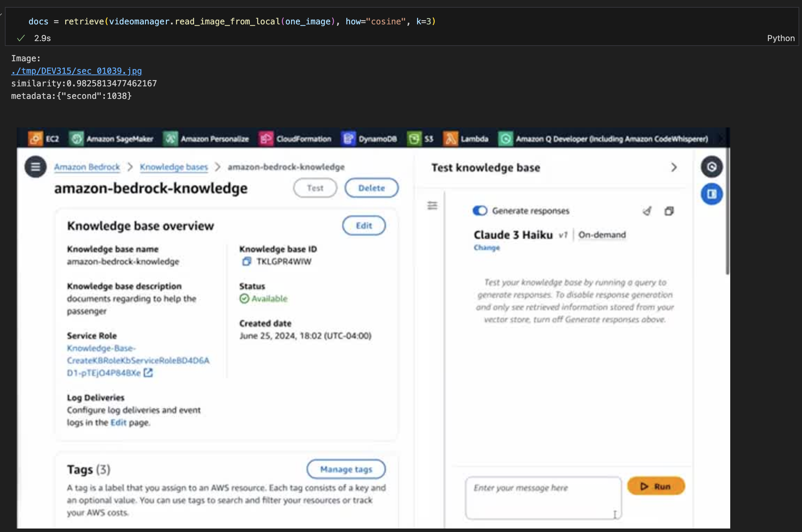Screen dimensions: 802x532
Task: Click the Delete button
Action: (x=371, y=188)
